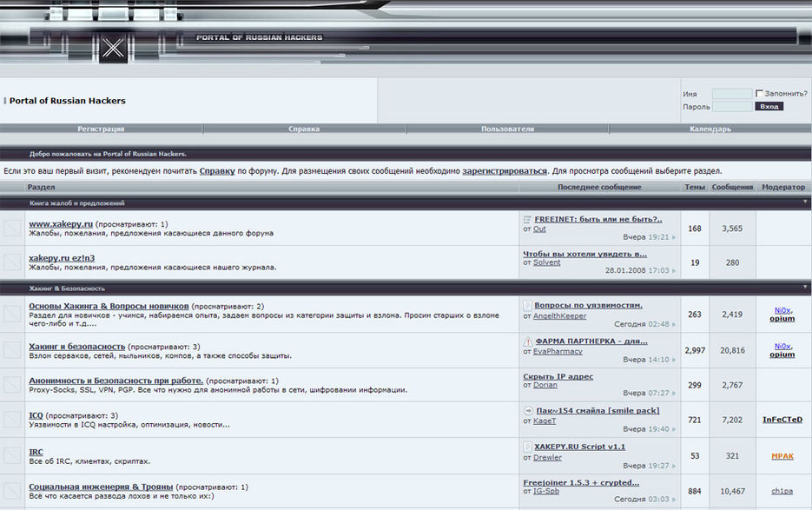Image resolution: width=812 pixels, height=510 pixels.
Task: Click post icon next to FREEINET thread
Action: 527,219
